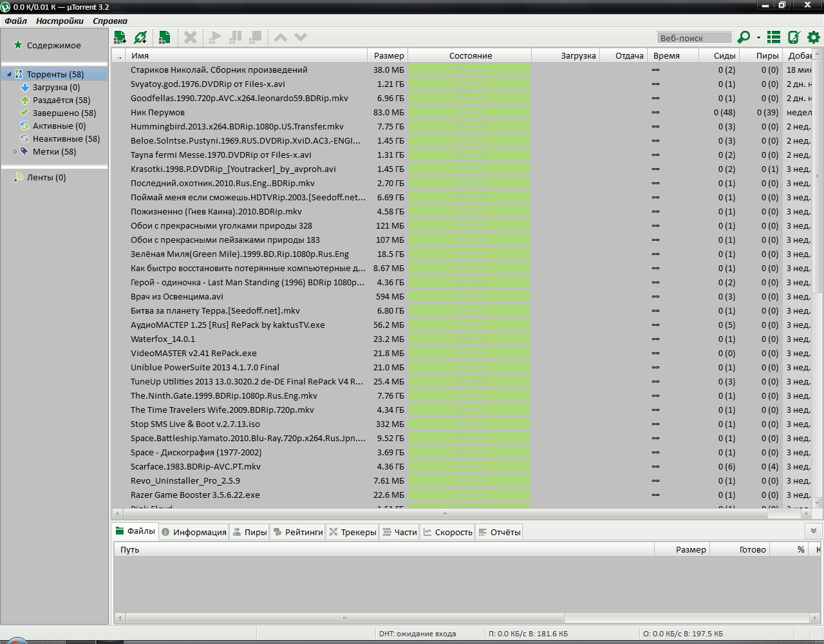This screenshot has height=644, width=824.
Task: Select torrent Stop SMS Live & Boot
Action: [463, 424]
